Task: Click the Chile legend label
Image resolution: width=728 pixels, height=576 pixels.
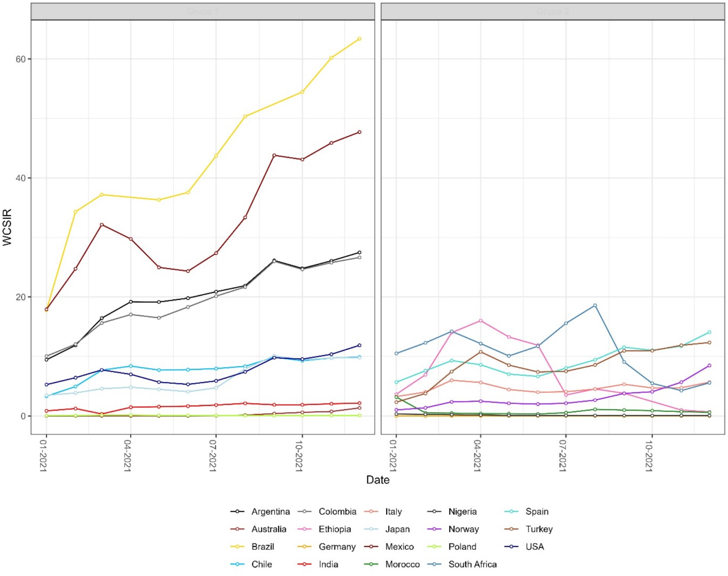Action: tap(261, 564)
